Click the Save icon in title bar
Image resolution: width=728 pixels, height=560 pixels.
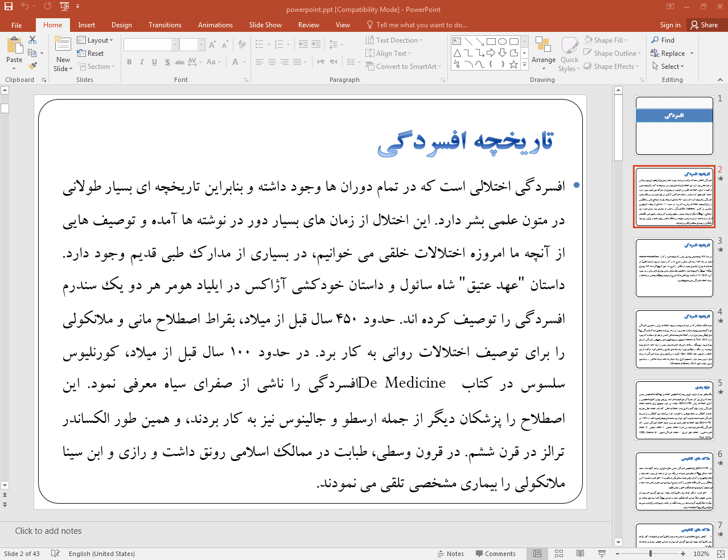(x=9, y=7)
